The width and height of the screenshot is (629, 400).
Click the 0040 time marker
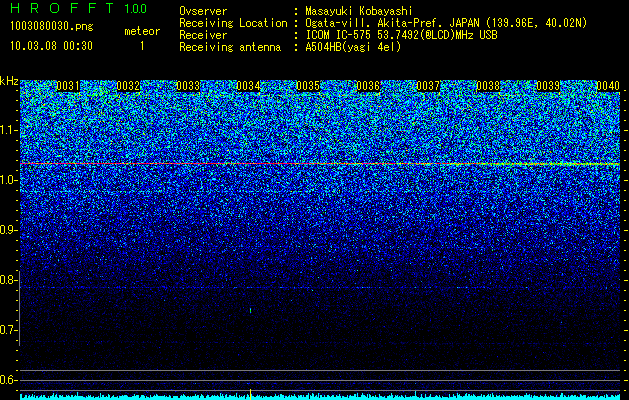pos(608,86)
